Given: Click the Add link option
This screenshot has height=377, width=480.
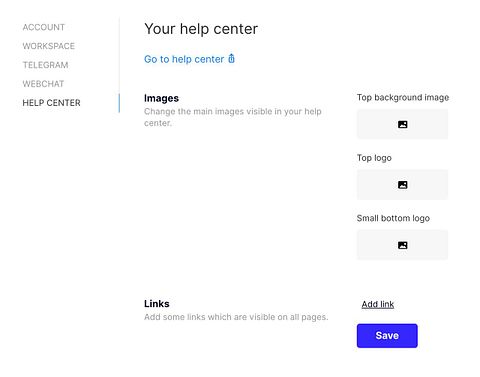Looking at the screenshot, I should pyautogui.click(x=378, y=304).
